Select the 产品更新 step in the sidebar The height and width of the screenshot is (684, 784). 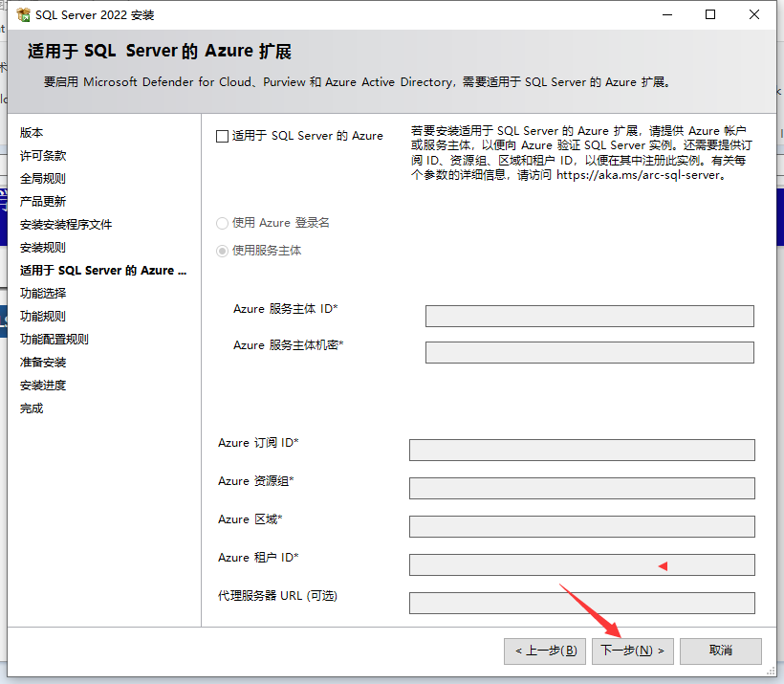coord(43,202)
